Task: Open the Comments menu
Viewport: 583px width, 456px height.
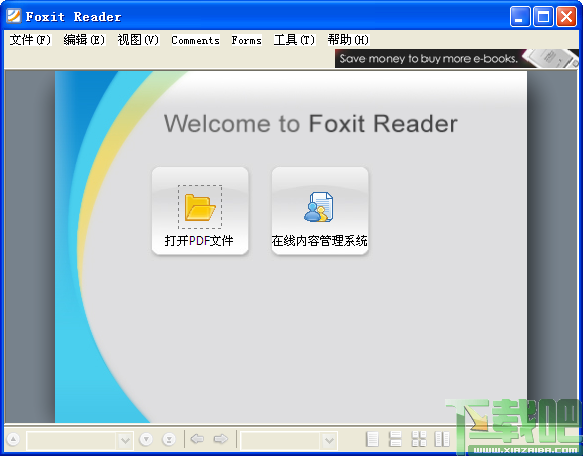Action: tap(195, 40)
